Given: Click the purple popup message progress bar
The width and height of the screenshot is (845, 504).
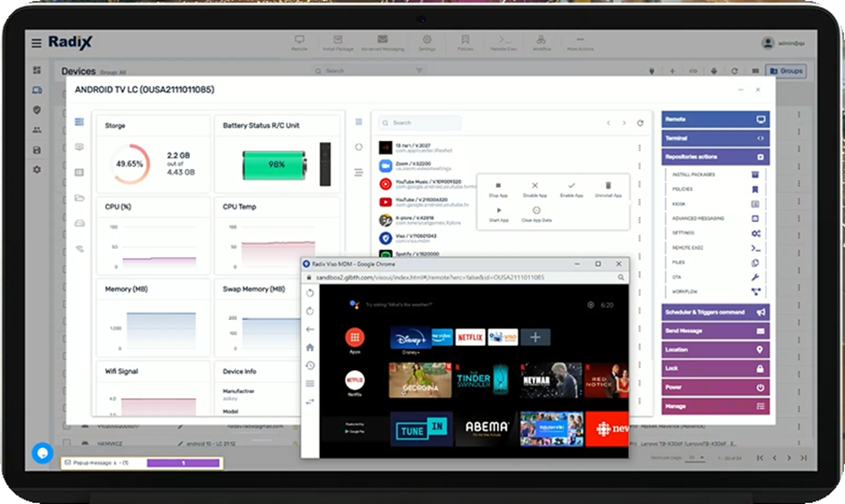Looking at the screenshot, I should (183, 463).
